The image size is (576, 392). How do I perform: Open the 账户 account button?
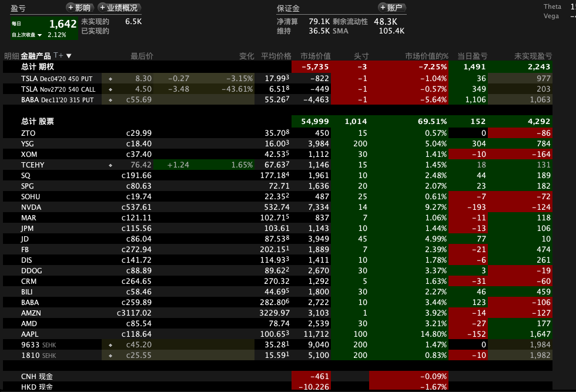[x=391, y=8]
